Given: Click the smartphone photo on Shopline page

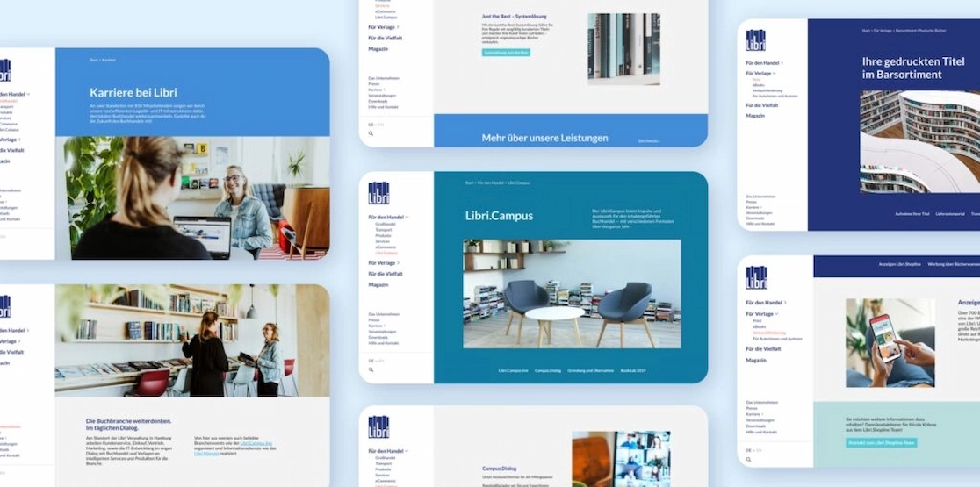Looking at the screenshot, I should point(890,343).
